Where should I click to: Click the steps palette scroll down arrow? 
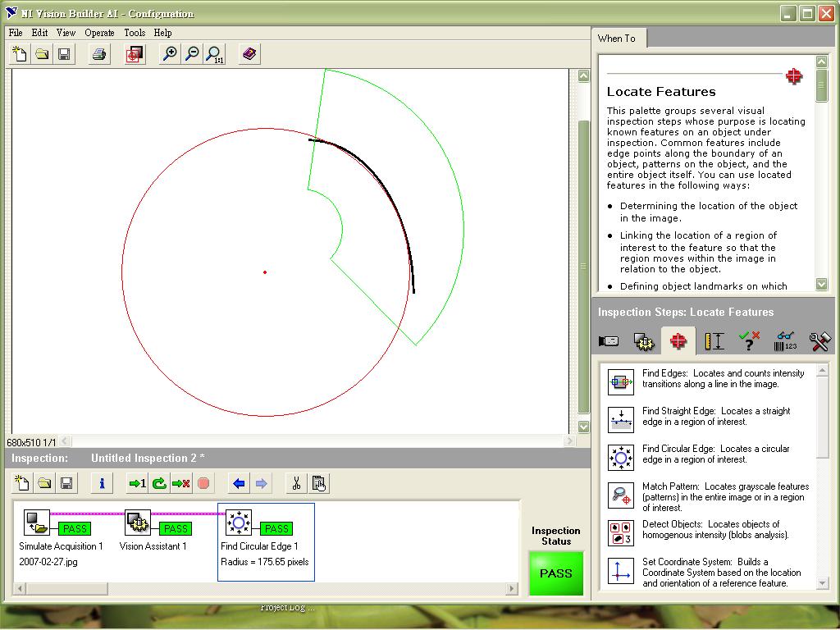(x=822, y=583)
